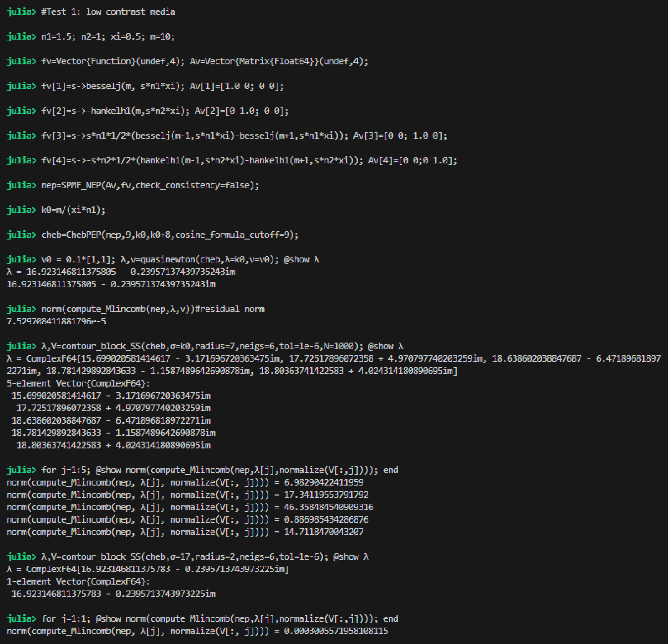Click the 'fv=Vector{Function}(undef,4)' command text
668x644 pixels.
tap(111, 61)
